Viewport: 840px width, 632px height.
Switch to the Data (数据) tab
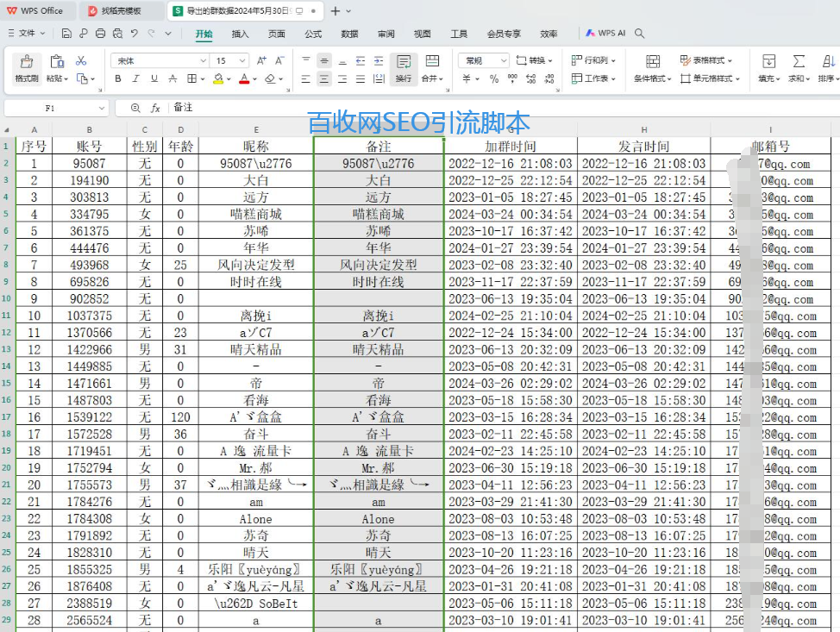point(349,34)
